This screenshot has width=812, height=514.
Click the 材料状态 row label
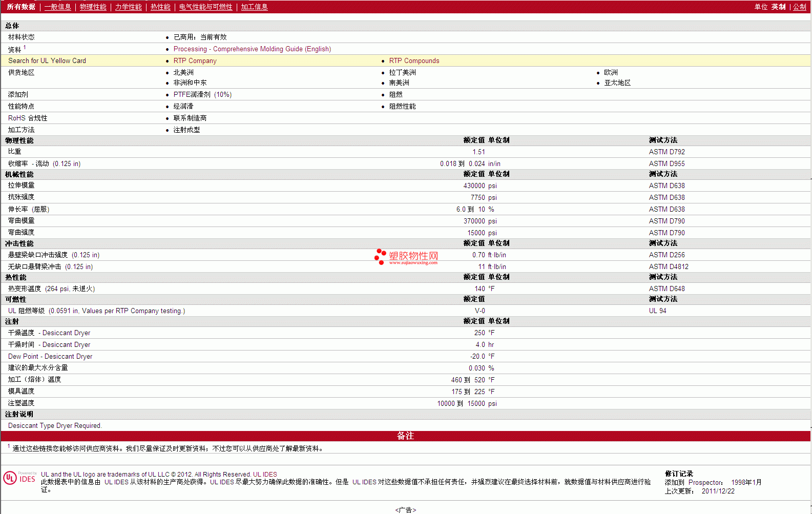[x=21, y=37]
